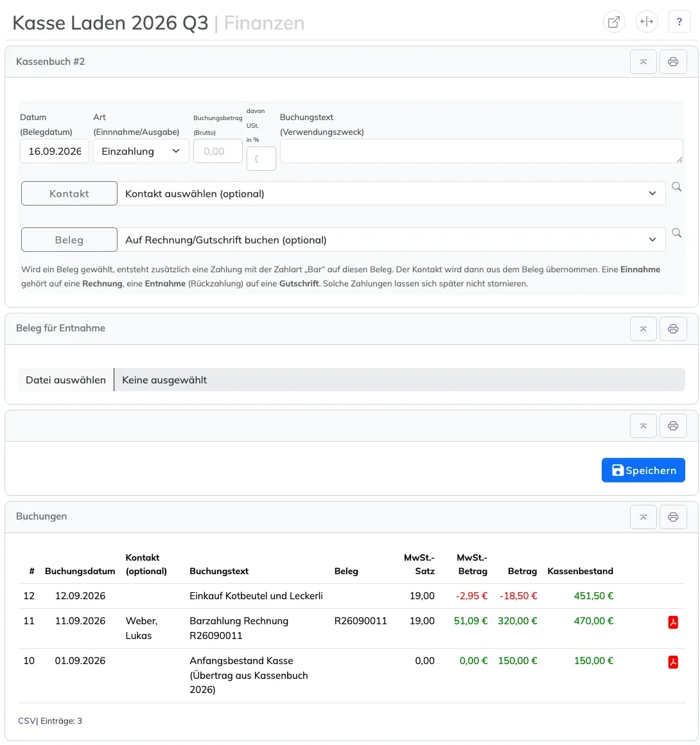Click booking date 01.09.2026
The height and width of the screenshot is (745, 700).
[80, 661]
